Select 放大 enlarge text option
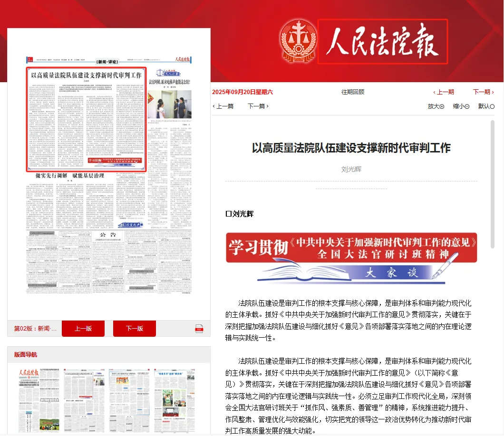The image size is (504, 436). [436, 106]
